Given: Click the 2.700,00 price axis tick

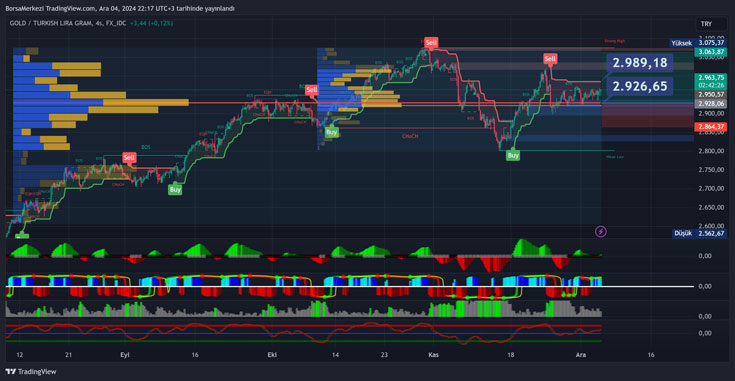Looking at the screenshot, I should click(x=711, y=188).
